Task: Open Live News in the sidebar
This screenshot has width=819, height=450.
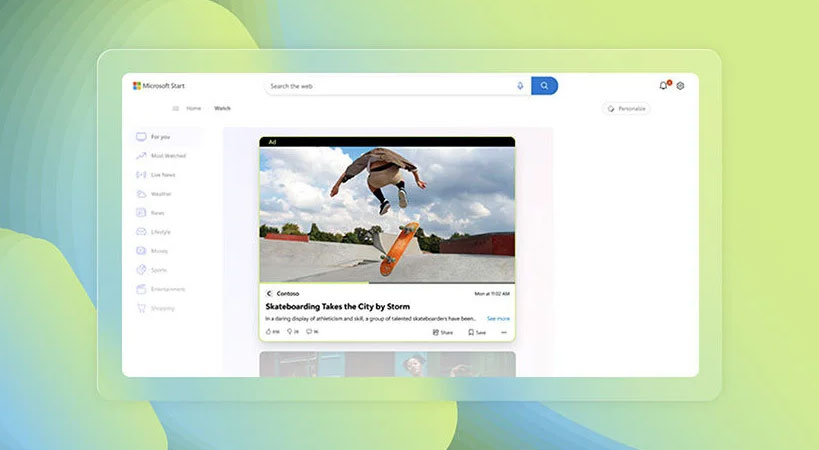Action: [161, 175]
